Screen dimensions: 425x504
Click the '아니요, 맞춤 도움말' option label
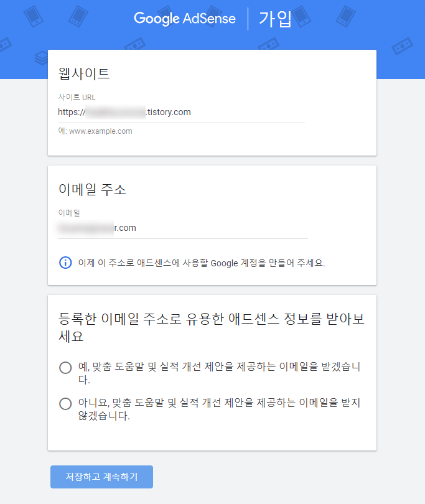click(x=219, y=409)
